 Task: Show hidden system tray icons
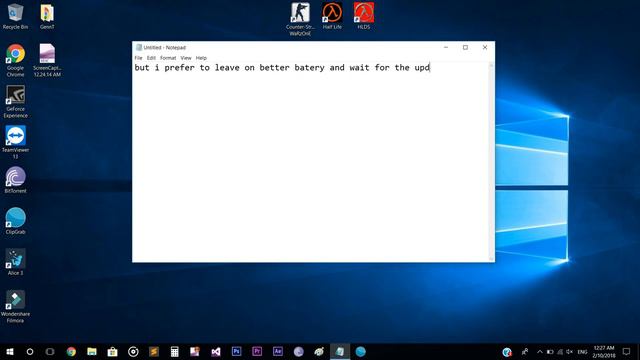(x=540, y=351)
